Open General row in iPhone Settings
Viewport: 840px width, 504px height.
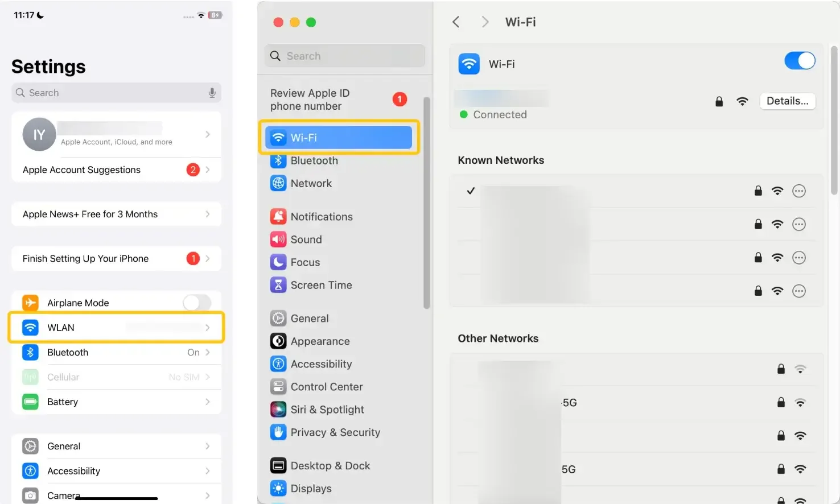pos(116,447)
